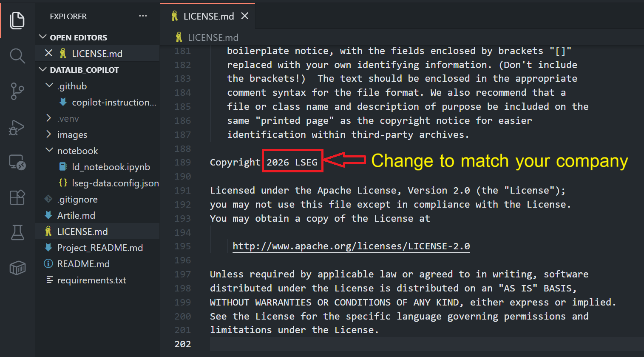
Task: Open the Explorer view in activity bar
Action: [x=17, y=20]
